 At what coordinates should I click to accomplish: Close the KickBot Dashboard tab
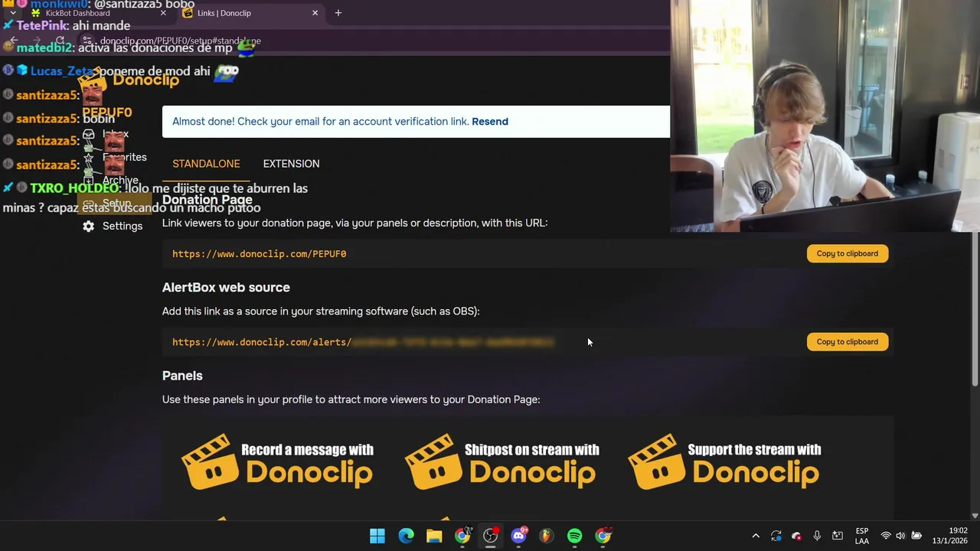click(x=163, y=13)
